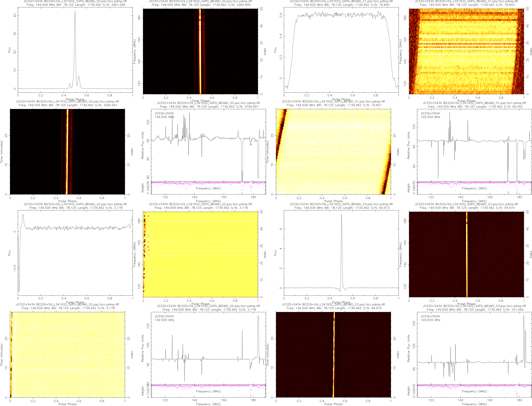This screenshot has height=406, width=532.
Task: Open the S1 time versus pulse phase heatmap
Action: click(333, 152)
